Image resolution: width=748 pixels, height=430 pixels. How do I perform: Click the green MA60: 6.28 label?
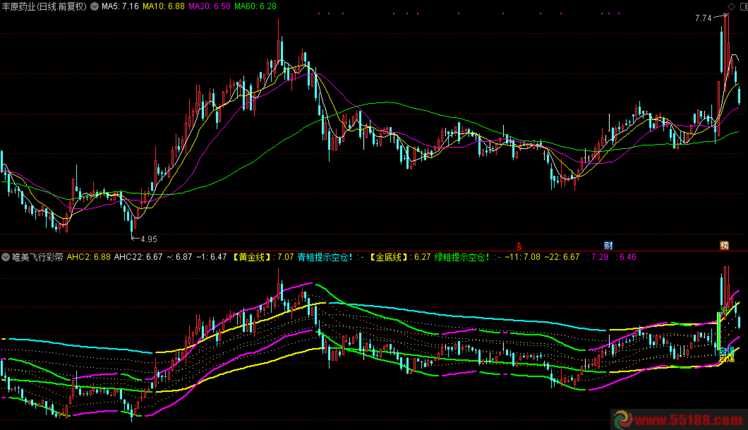pos(255,7)
